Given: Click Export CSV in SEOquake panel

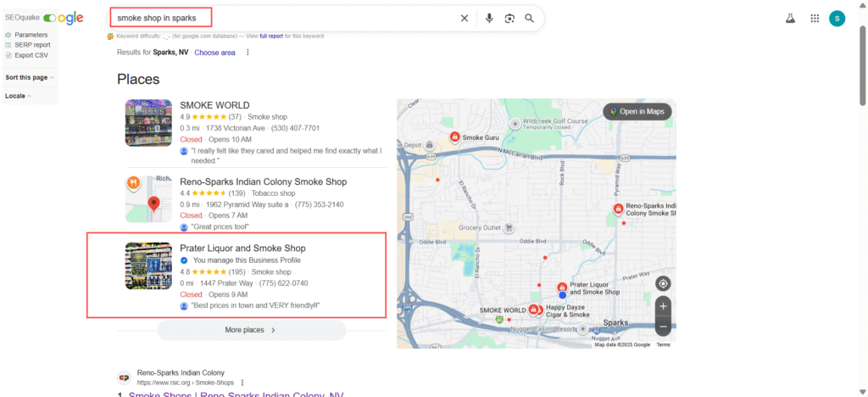Looking at the screenshot, I should 31,55.
